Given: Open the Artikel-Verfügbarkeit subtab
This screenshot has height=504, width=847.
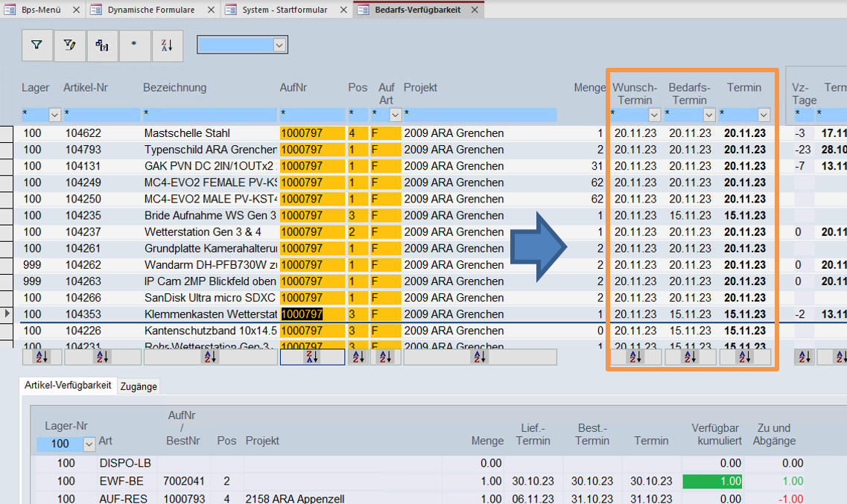Looking at the screenshot, I should (68, 386).
